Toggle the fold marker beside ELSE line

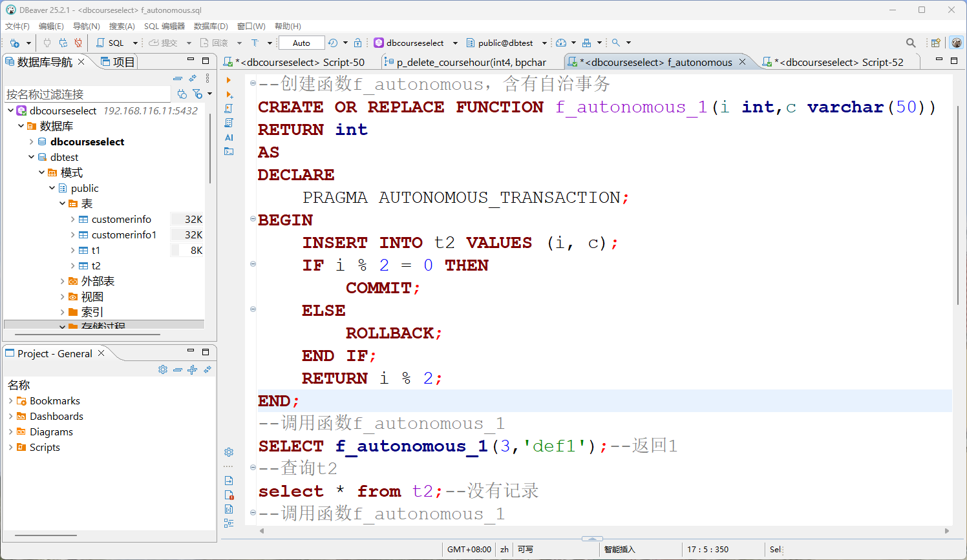(x=253, y=309)
